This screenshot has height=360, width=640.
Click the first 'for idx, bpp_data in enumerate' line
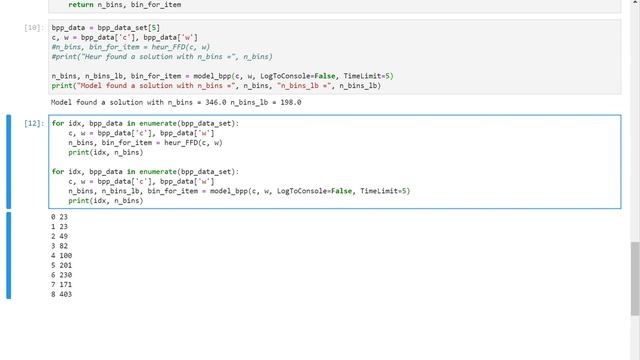coord(145,123)
